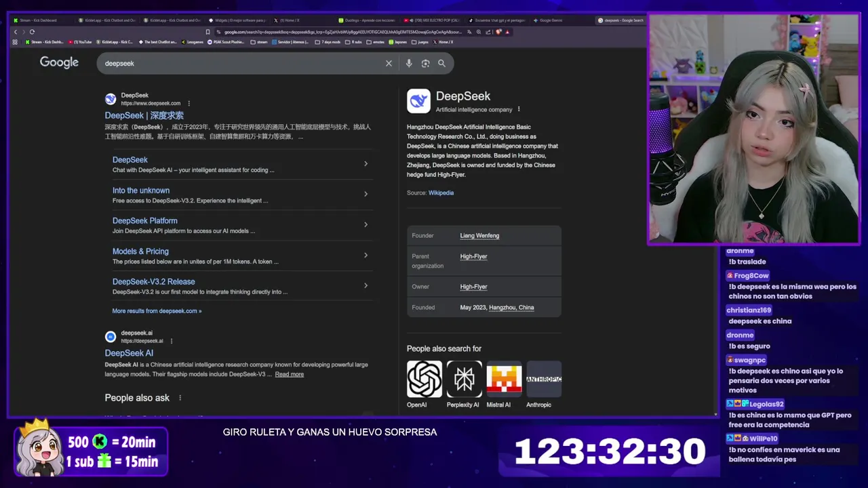This screenshot has height=488, width=868.
Task: Reload the page with the refresh icon
Action: click(x=32, y=32)
